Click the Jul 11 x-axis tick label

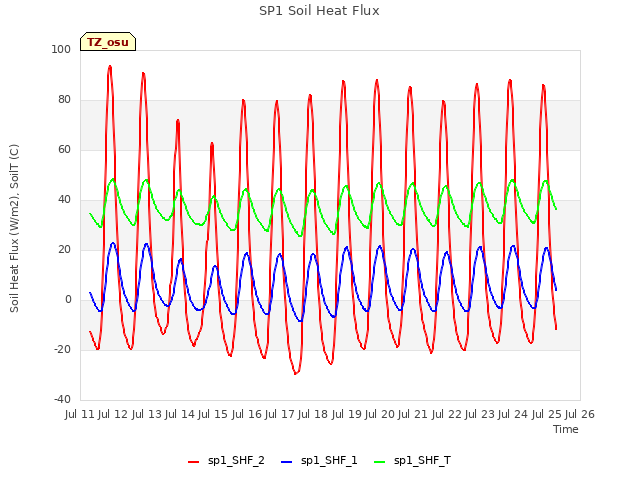tap(80, 414)
